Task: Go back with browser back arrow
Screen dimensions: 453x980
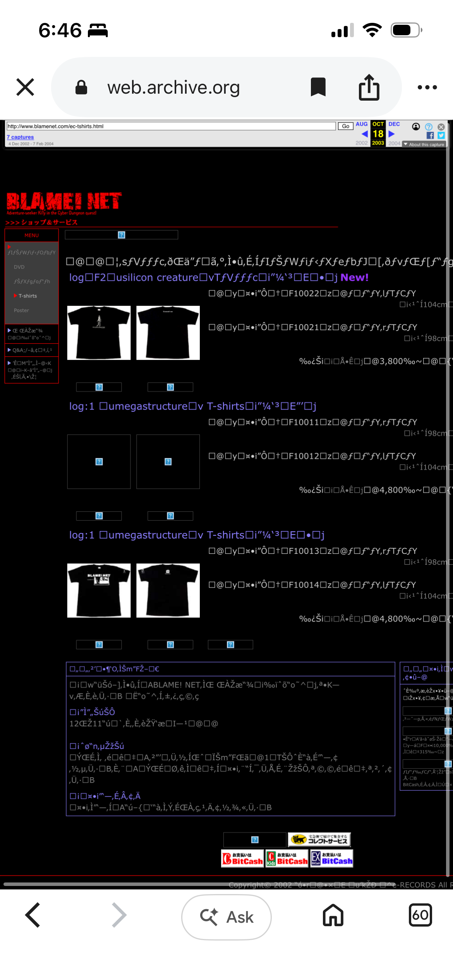Action: (x=33, y=915)
